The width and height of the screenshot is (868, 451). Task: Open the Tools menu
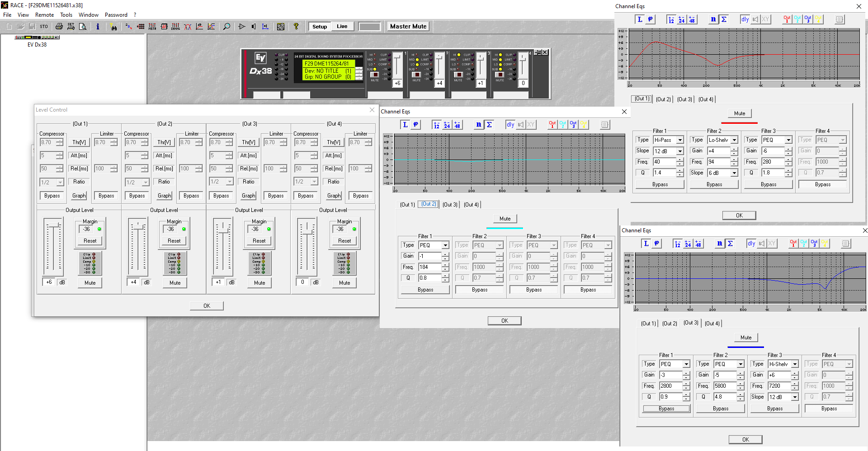point(66,15)
